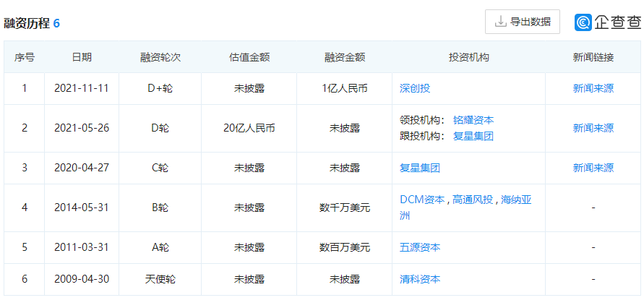Open the 深创投 investor link

pyautogui.click(x=415, y=88)
